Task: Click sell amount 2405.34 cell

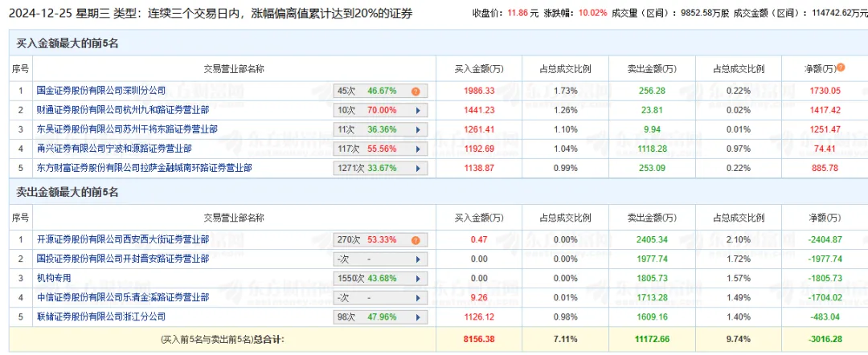Action: click(652, 239)
